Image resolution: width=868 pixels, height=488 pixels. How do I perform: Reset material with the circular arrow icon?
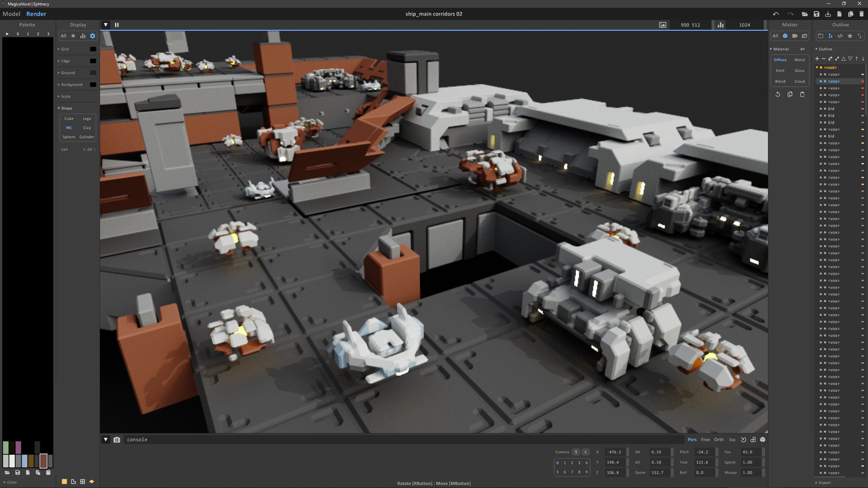pyautogui.click(x=778, y=94)
